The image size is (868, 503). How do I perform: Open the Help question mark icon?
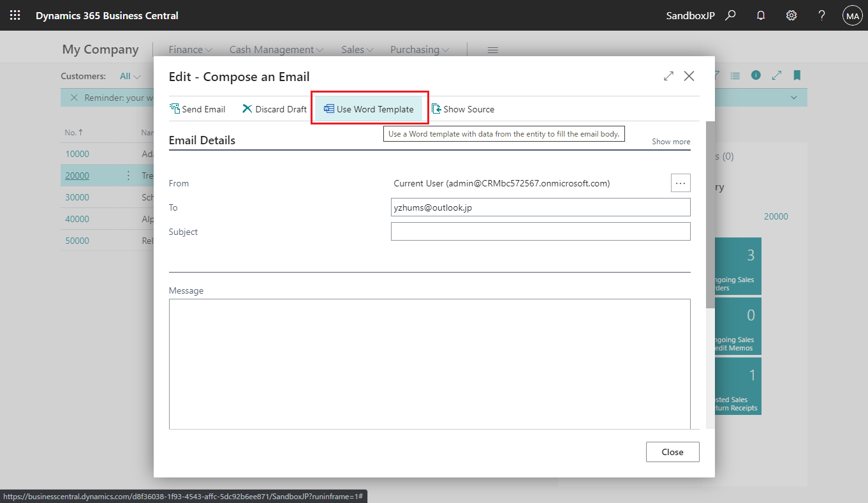(x=821, y=15)
